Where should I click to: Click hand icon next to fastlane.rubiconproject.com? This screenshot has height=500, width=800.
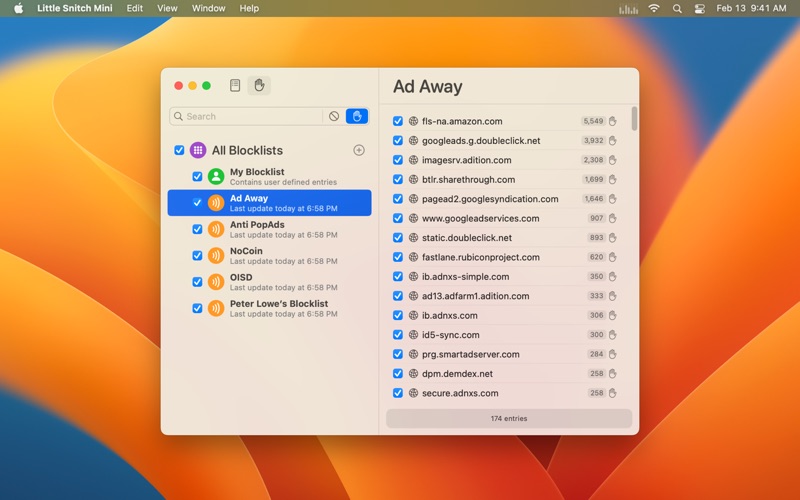[613, 257]
